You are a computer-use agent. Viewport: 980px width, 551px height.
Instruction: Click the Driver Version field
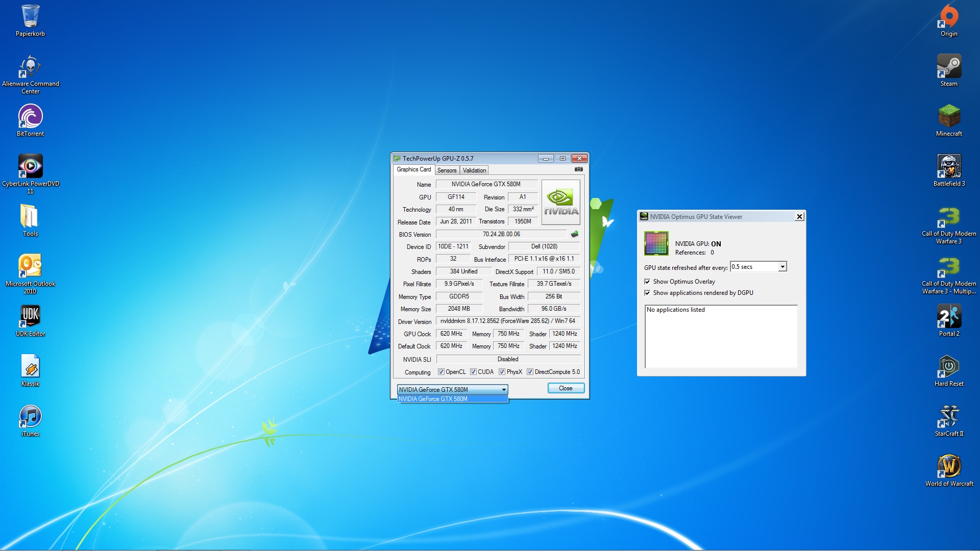[x=507, y=321]
